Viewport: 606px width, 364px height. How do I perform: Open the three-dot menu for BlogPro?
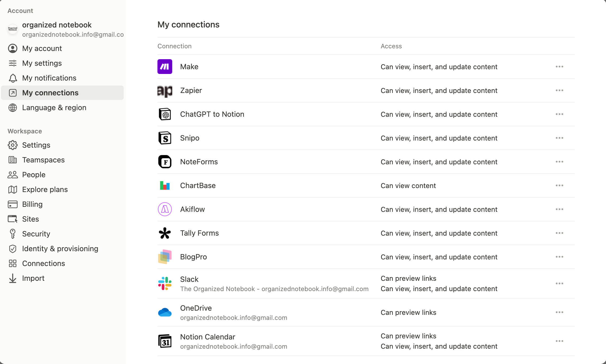(559, 257)
